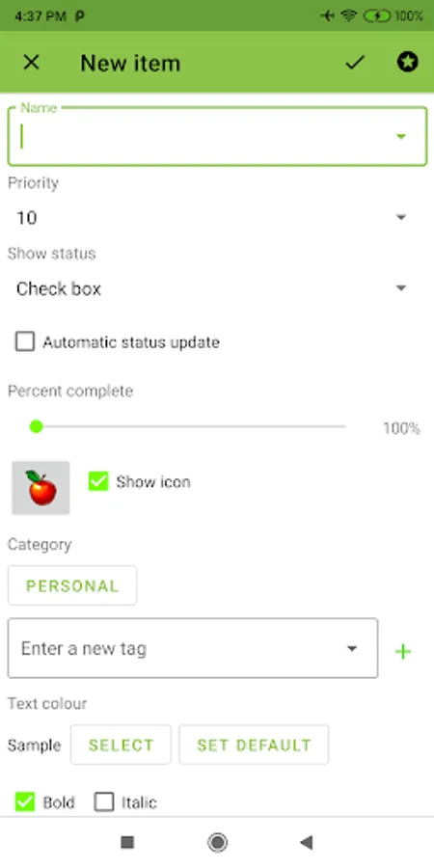434x868 pixels.
Task: Expand the Show status Check box dropdown
Action: (211, 288)
